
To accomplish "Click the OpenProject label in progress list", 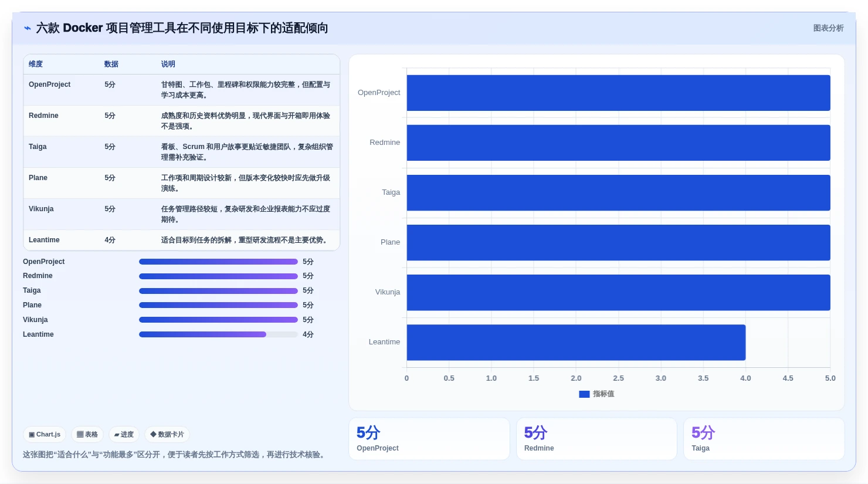I will (44, 262).
